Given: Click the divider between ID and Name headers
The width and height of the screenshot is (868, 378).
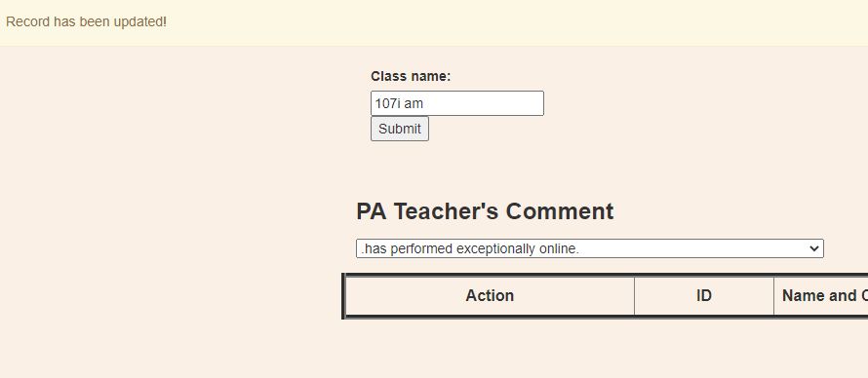Looking at the screenshot, I should pos(774,295).
